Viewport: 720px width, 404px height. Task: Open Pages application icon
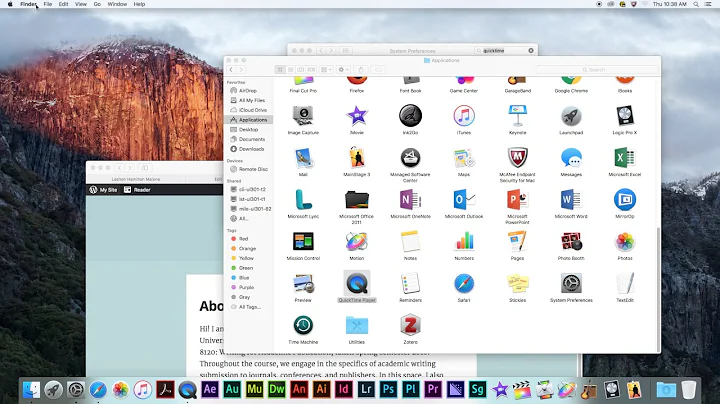click(518, 241)
